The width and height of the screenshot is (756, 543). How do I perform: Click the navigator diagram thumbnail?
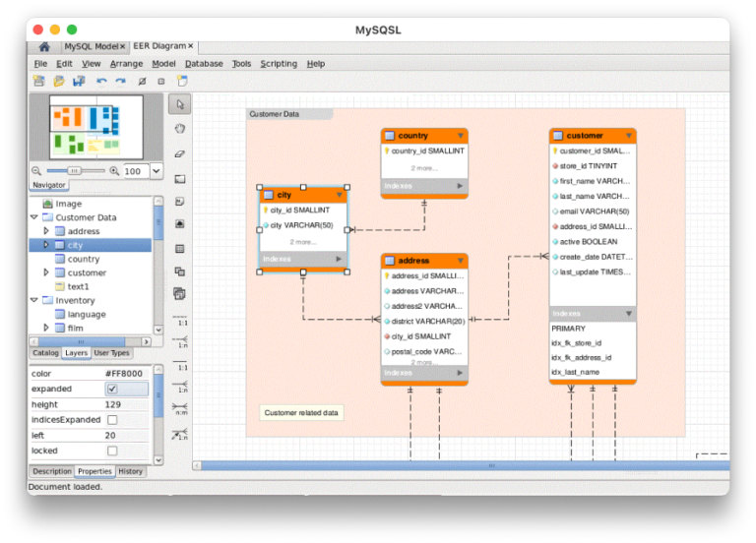96,127
